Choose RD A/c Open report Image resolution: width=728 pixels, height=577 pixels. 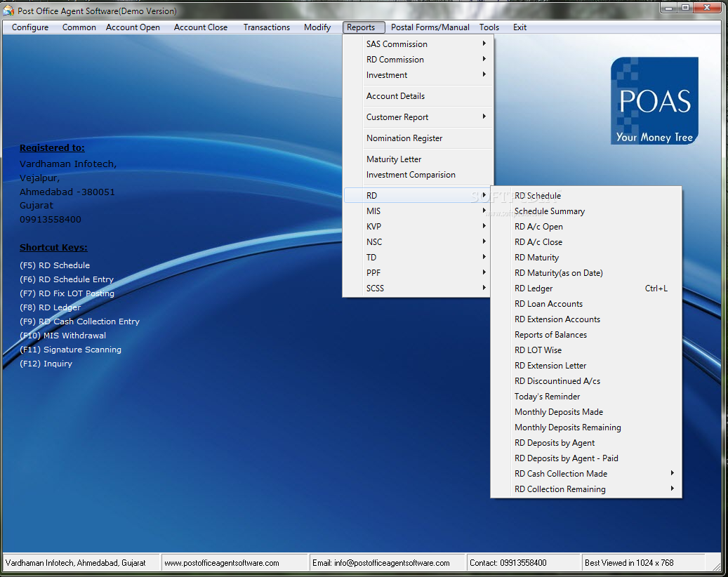[586, 226]
